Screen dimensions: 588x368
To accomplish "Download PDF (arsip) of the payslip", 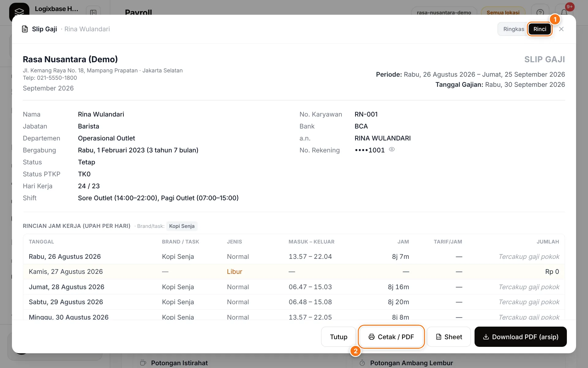I will click(520, 337).
